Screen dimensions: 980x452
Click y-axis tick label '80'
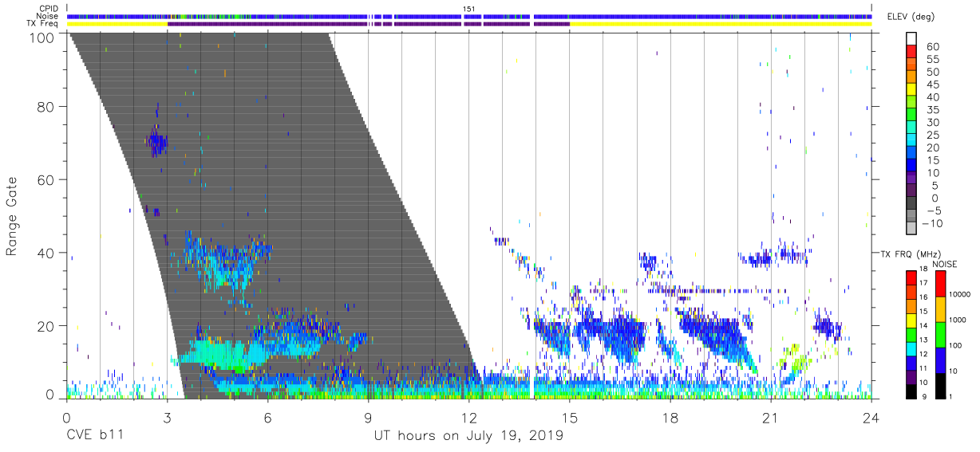[x=45, y=107]
